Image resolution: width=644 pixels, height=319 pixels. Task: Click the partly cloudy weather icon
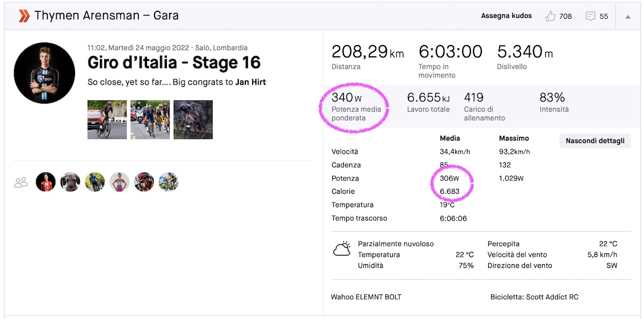pos(342,249)
